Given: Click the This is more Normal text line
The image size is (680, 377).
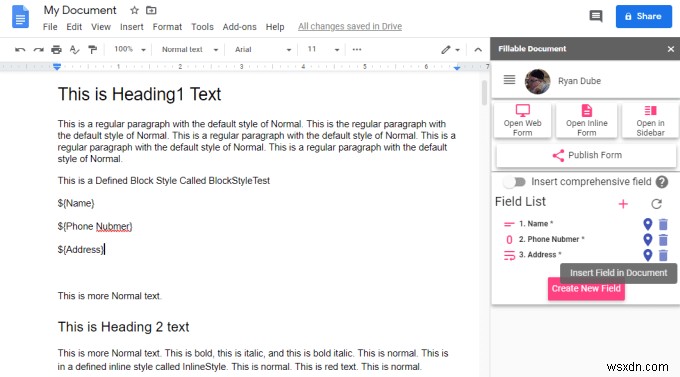Looking at the screenshot, I should (109, 296).
